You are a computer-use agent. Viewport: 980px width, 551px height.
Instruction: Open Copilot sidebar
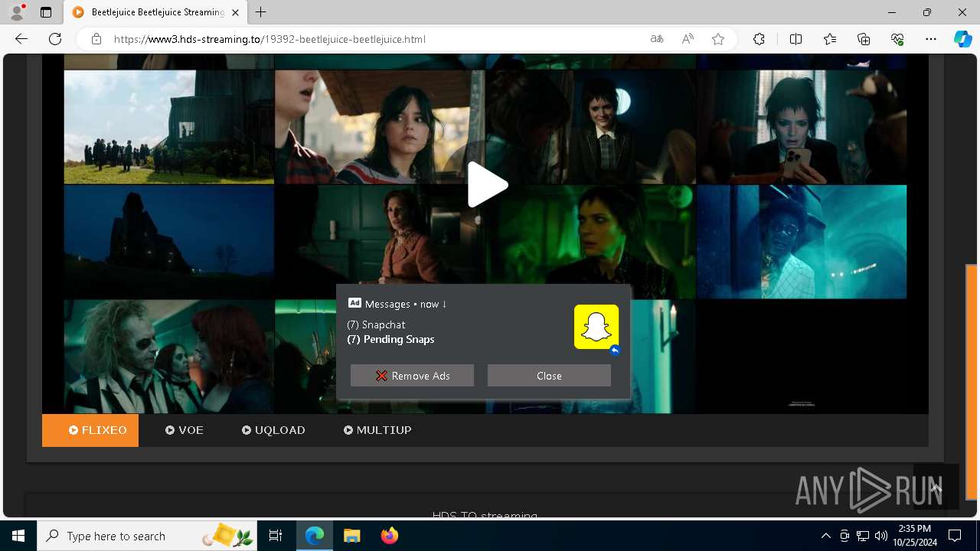tap(962, 39)
